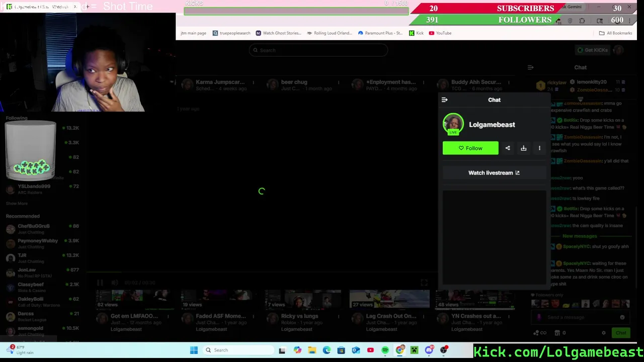This screenshot has width=644, height=362.
Task: Open Classybeef recommended channel
Action: pos(42,287)
